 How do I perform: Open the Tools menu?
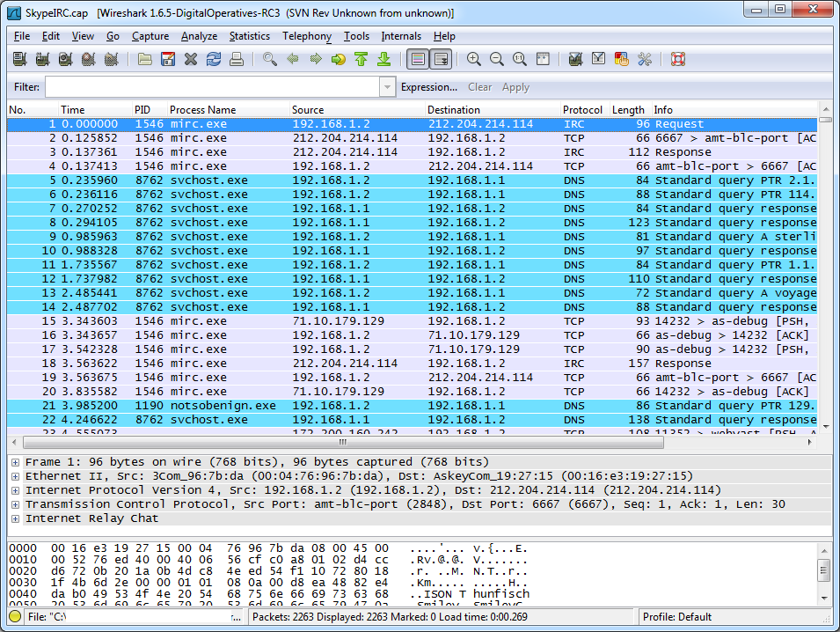click(357, 36)
